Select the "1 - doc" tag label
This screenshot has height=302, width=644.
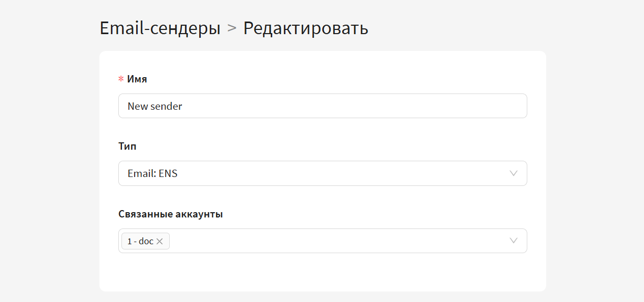pyautogui.click(x=140, y=242)
